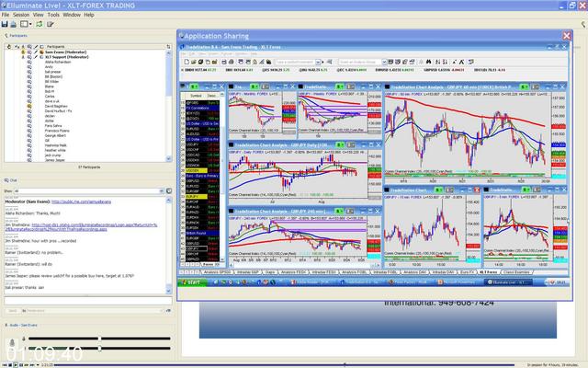
Task: Select participant David Hurlbut - Fx
Action: [58, 111]
